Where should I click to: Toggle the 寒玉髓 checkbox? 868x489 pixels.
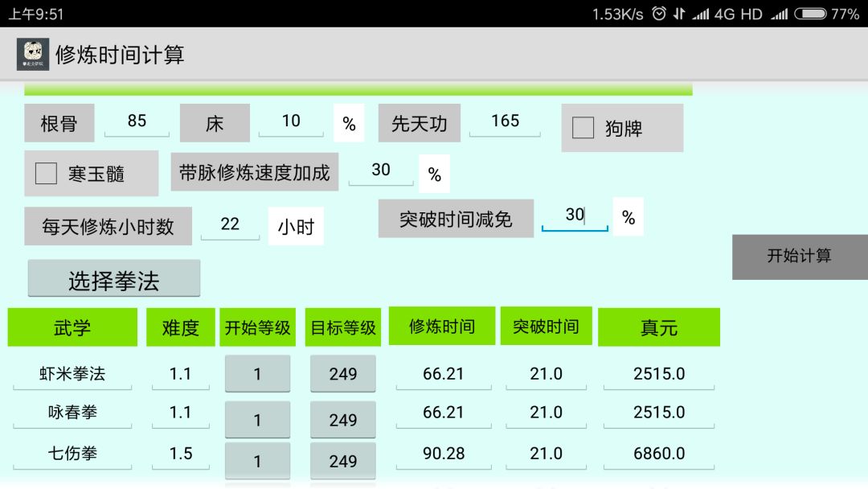pos(46,174)
